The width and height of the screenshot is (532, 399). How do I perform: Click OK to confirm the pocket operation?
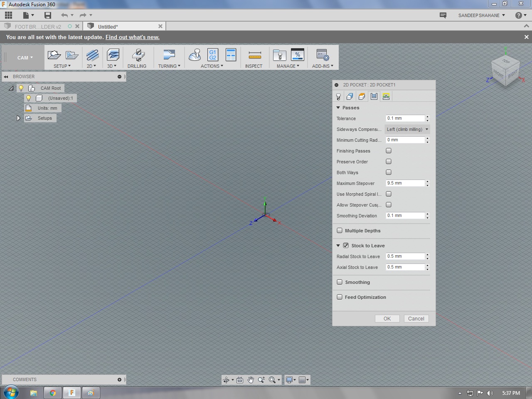[x=387, y=318]
